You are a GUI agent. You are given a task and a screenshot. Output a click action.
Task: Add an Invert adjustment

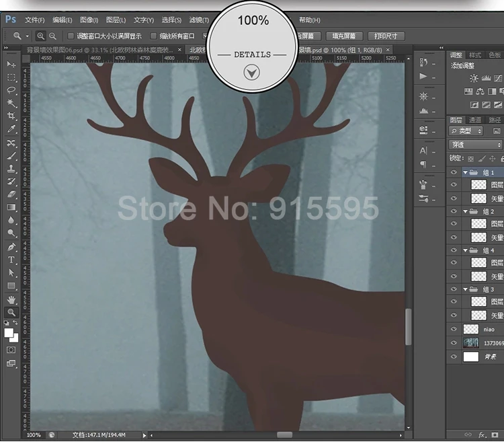pos(474,105)
